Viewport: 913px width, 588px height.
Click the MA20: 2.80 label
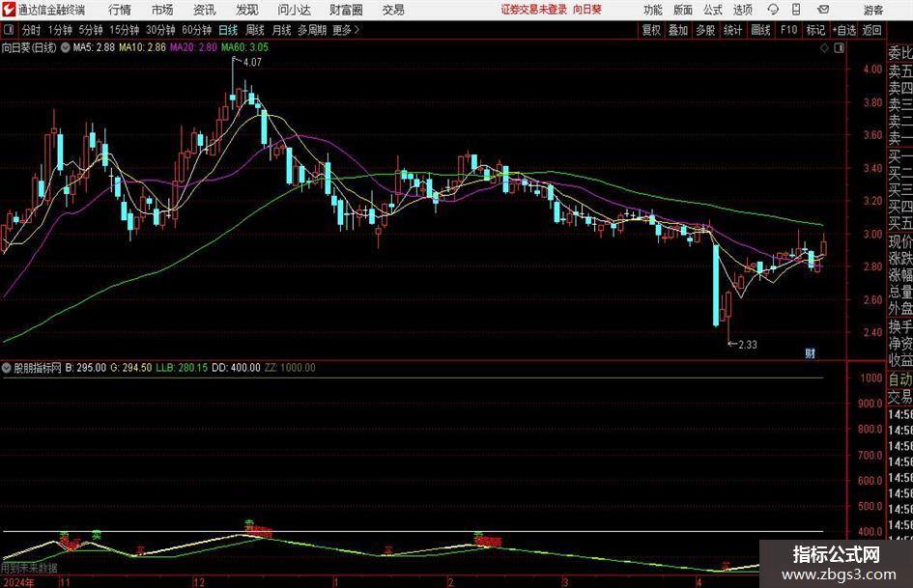click(x=193, y=47)
